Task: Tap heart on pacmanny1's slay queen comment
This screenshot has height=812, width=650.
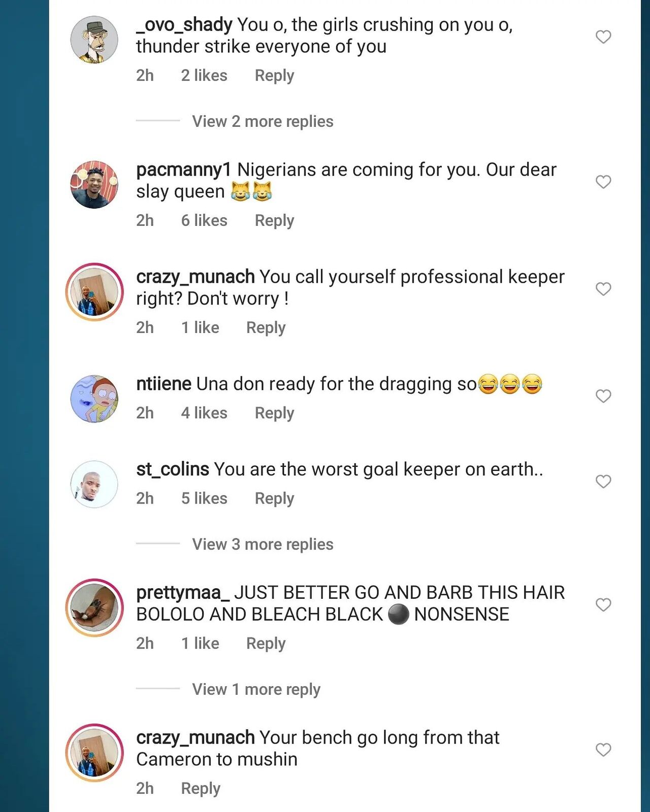Action: pos(603,182)
